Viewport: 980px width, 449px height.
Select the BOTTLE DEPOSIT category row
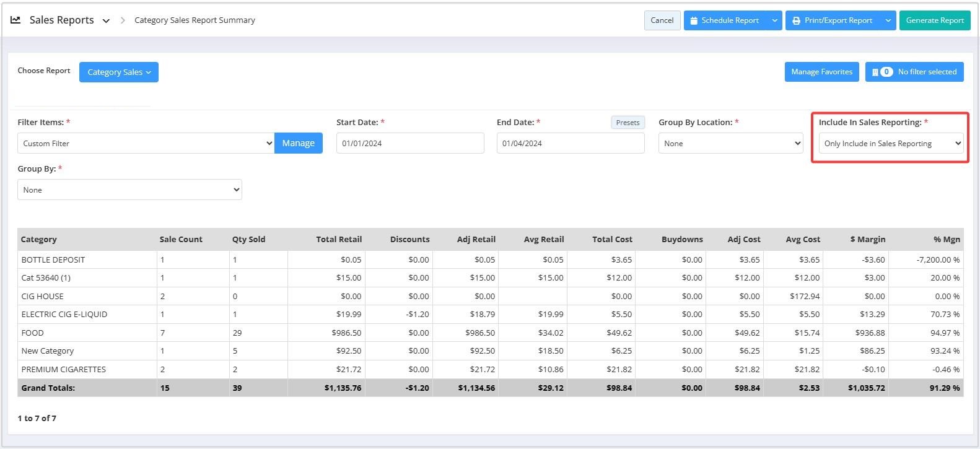point(491,259)
